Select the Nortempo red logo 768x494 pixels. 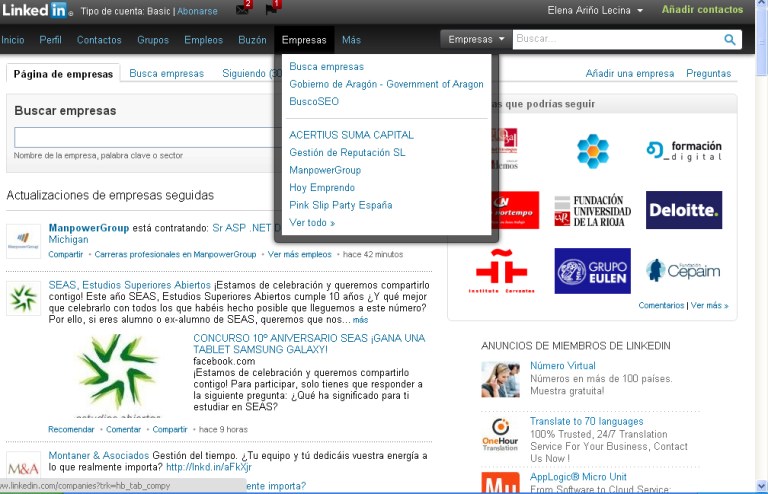point(514,210)
